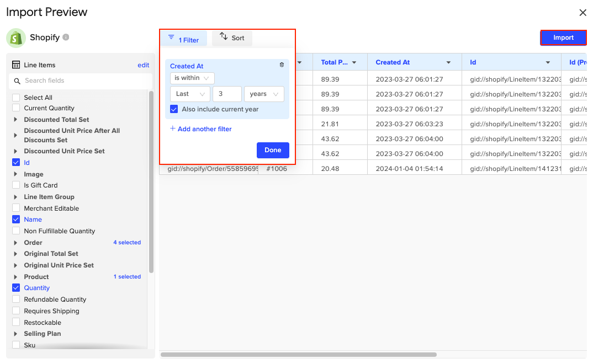593x364 pixels.
Task: Click the Done button in filter panel
Action: [x=273, y=150]
